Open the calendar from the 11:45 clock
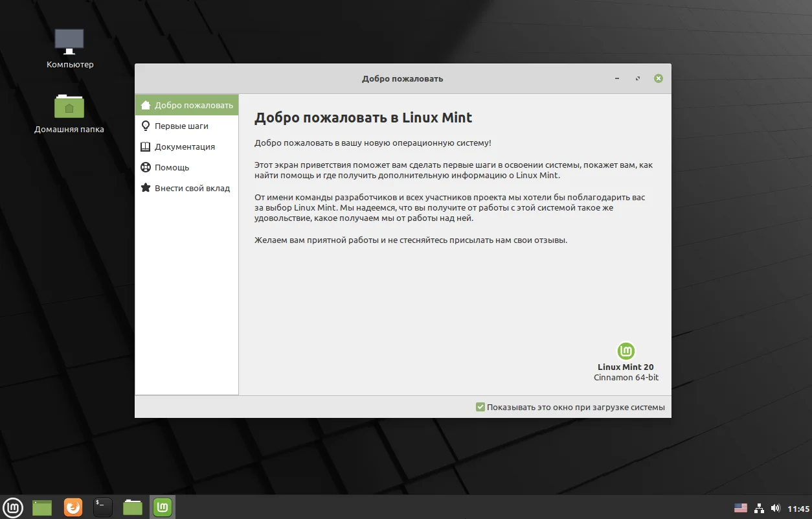Viewport: 812px width, 519px height. (798, 509)
